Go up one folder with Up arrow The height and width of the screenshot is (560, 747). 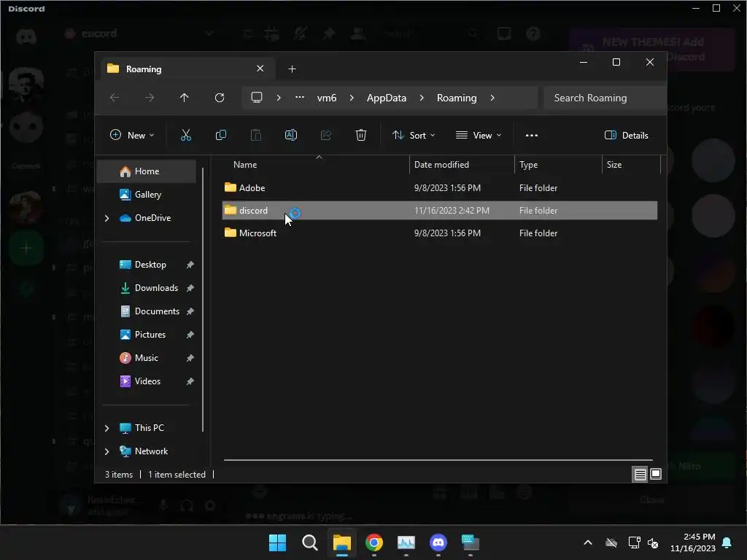185,98
